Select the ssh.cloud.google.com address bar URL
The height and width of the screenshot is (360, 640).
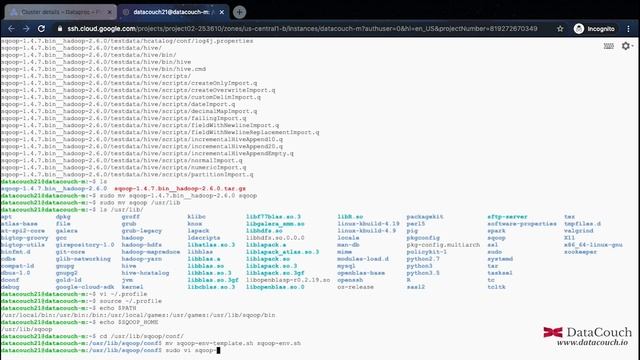point(302,29)
